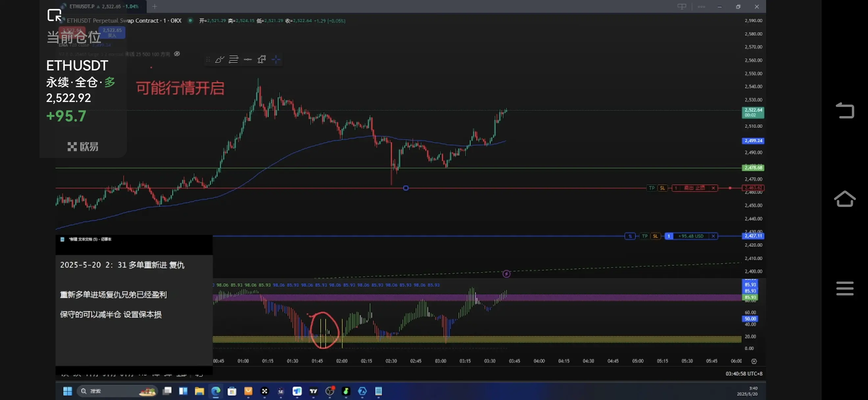The height and width of the screenshot is (400, 868).
Task: Open Microsoft Edge from the taskbar
Action: [x=216, y=391]
